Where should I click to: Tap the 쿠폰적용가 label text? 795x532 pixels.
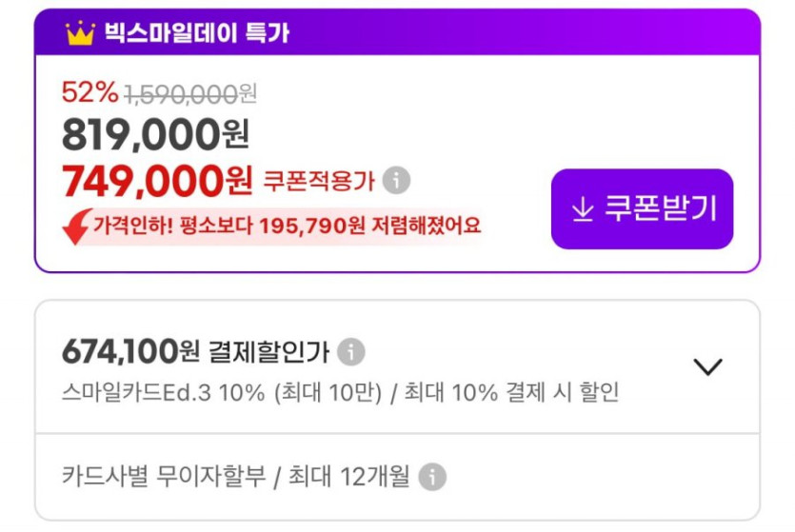pyautogui.click(x=319, y=179)
